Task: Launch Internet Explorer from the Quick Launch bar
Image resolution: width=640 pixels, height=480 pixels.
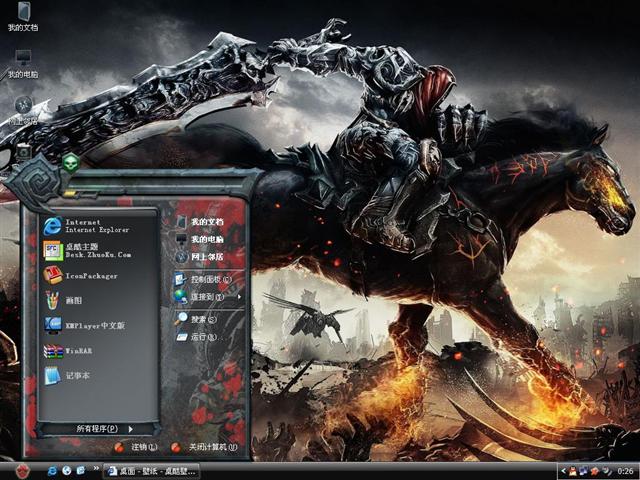Action: click(x=52, y=471)
